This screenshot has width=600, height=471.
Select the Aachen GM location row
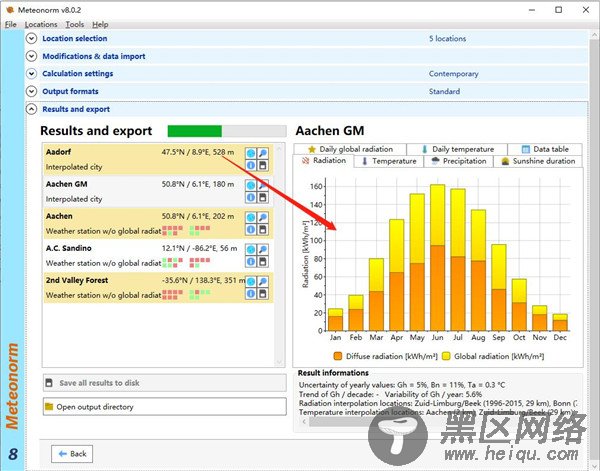[x=158, y=191]
